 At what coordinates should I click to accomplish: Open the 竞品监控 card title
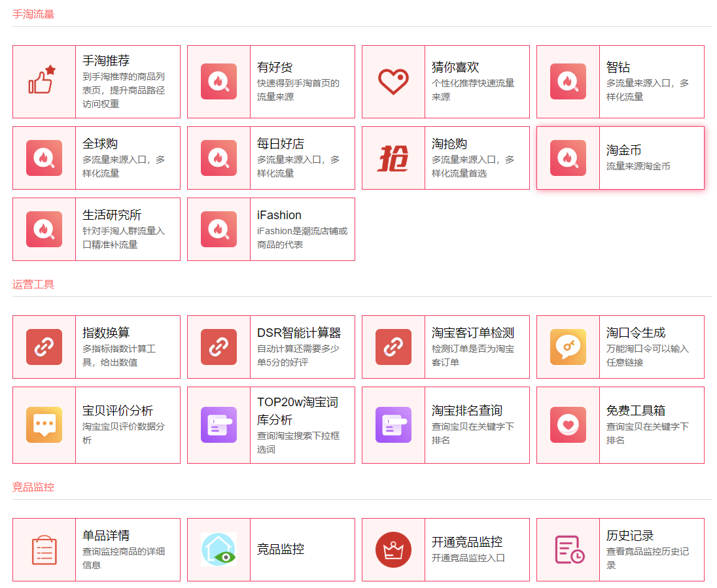[281, 549]
